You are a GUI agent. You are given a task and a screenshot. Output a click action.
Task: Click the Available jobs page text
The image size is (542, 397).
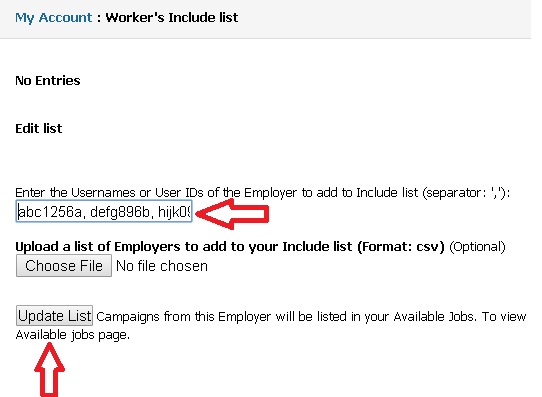coord(73,335)
